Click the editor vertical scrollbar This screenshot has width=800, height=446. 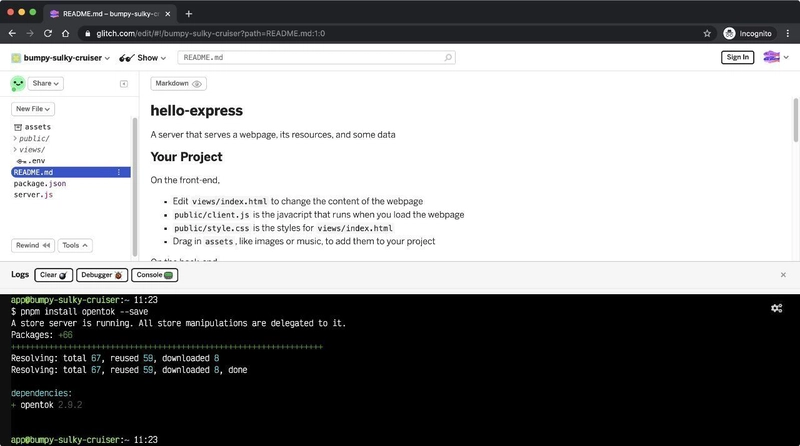pos(795,120)
